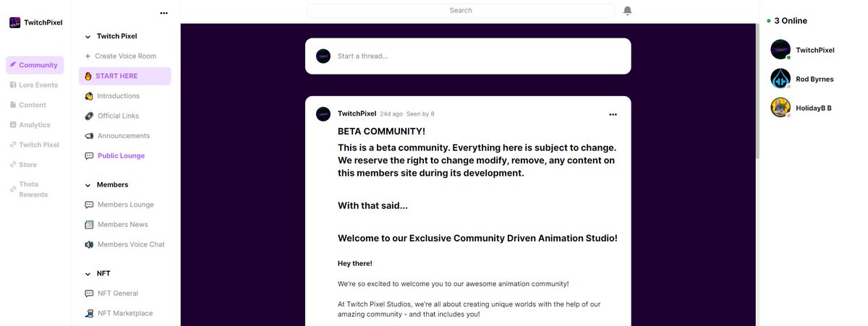Click TwitchPixel name in online list

click(815, 50)
